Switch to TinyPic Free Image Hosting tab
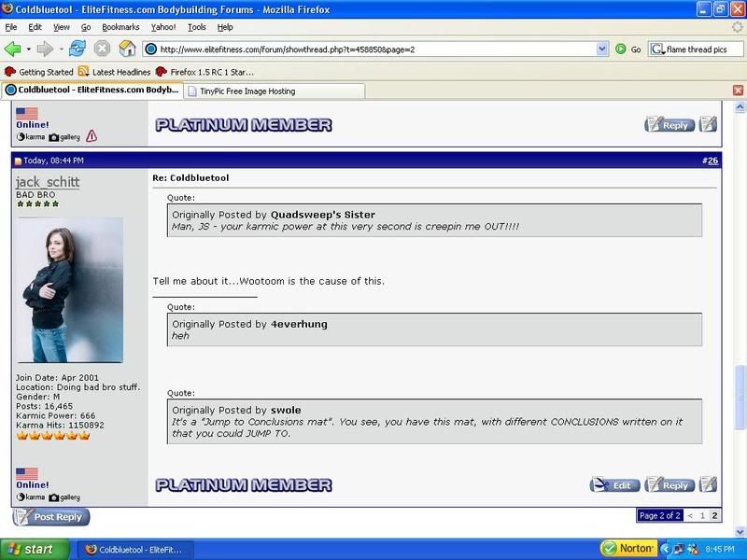 pyautogui.click(x=241, y=91)
